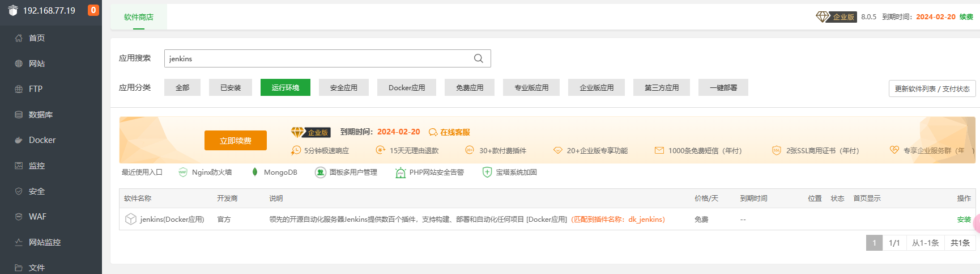
Task: Filter by 专业版应用 category
Action: point(531,87)
